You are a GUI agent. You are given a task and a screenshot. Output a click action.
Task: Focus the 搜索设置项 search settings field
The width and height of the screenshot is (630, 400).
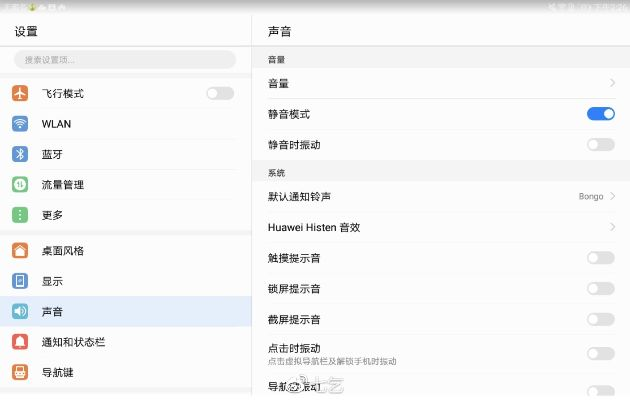[125, 60]
